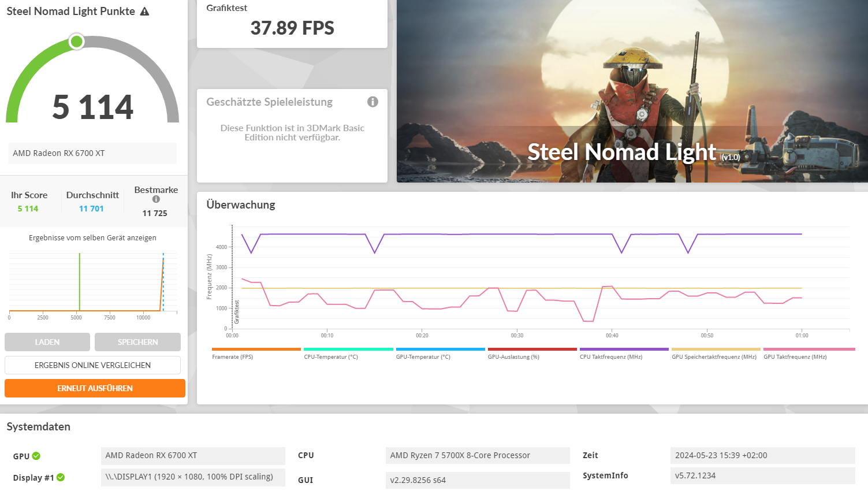Click the warning triangle next to Steel Nomad Light Punkte
This screenshot has height=498, width=868.
click(x=144, y=12)
